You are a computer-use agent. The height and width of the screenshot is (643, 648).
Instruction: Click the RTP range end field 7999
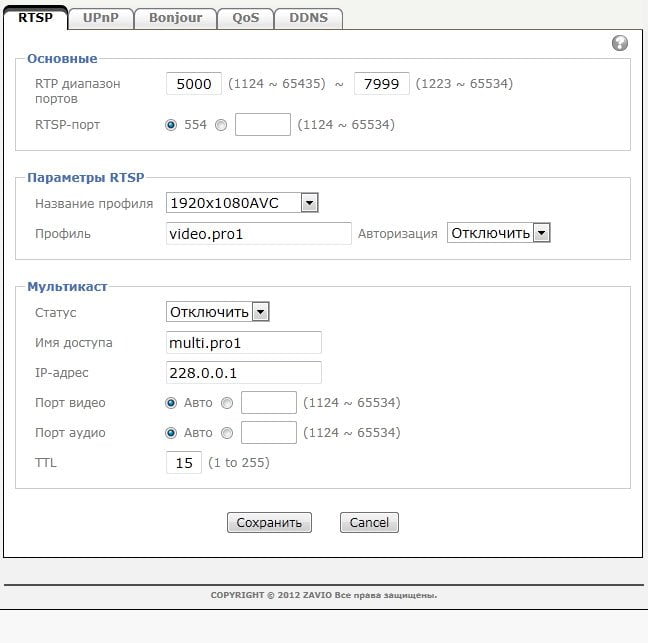(381, 84)
